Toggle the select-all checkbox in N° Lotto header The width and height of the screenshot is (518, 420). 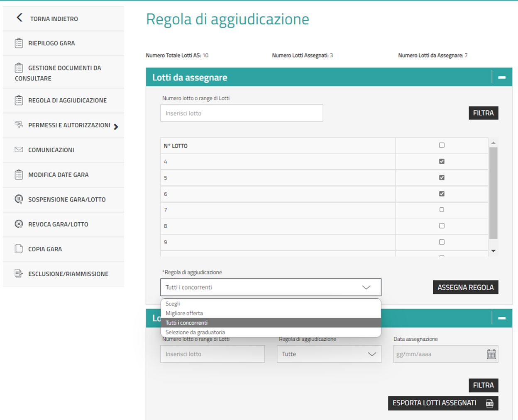click(x=442, y=145)
